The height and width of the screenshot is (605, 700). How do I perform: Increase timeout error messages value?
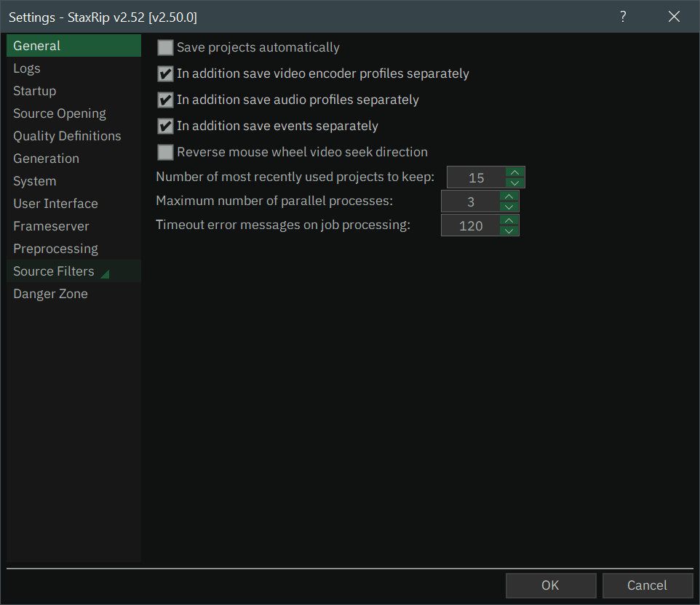pos(509,220)
